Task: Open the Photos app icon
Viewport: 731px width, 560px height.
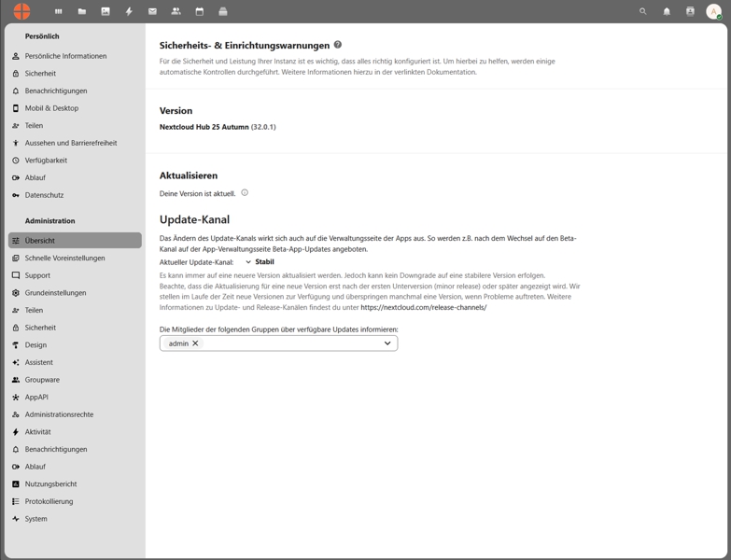Action: tap(105, 11)
